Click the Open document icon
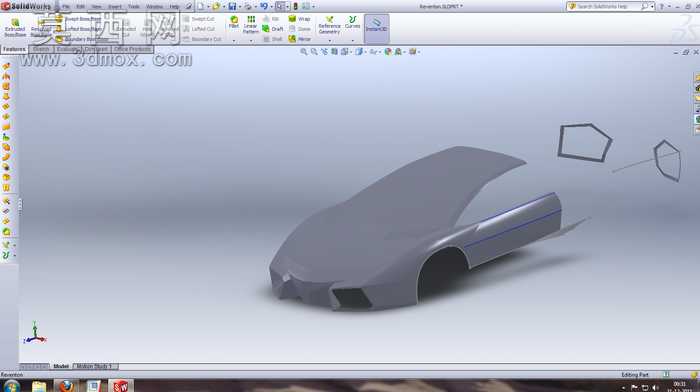 click(217, 6)
